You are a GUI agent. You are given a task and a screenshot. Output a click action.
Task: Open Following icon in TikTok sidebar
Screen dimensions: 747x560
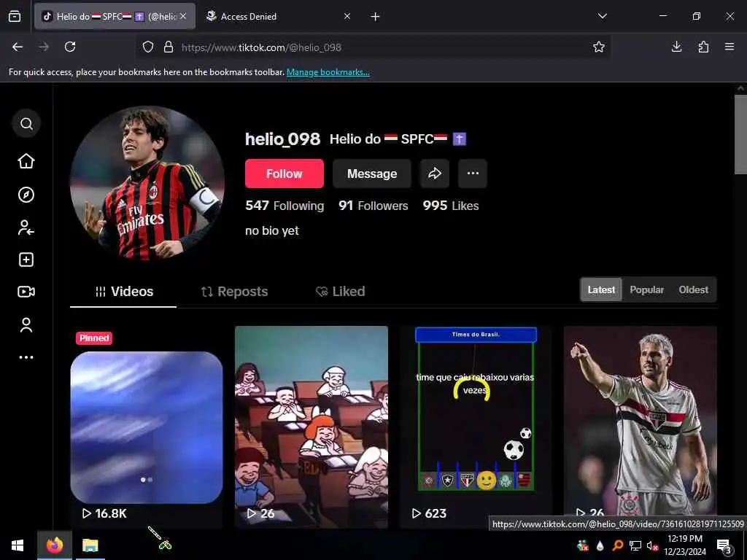point(26,227)
